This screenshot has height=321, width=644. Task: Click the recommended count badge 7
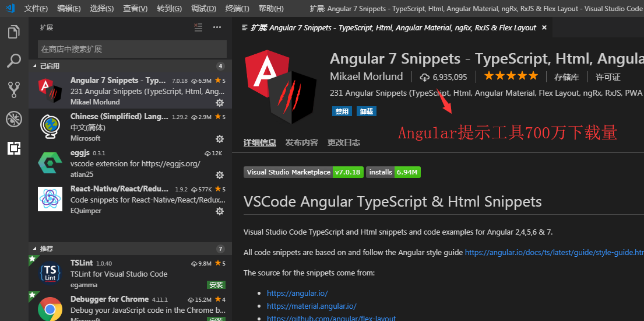[x=220, y=249]
